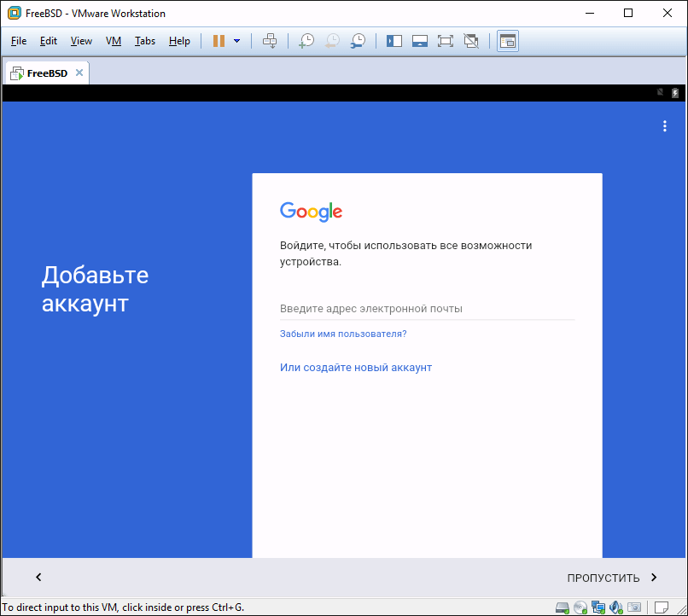Click the greyed-out camera device status icon
Image resolution: width=688 pixels, height=616 pixels.
634,607
